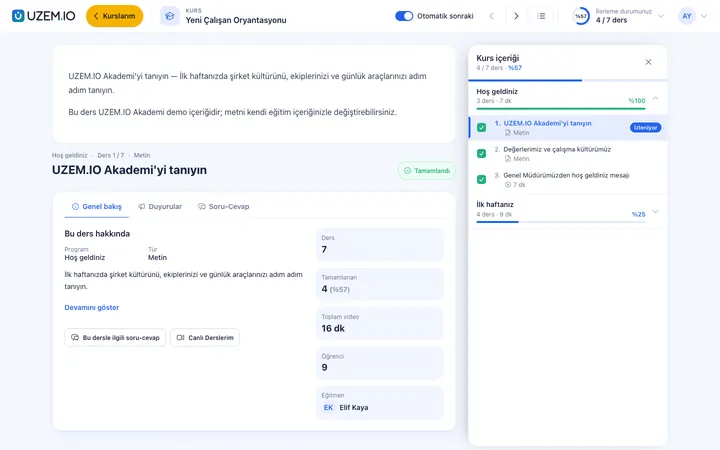The height and width of the screenshot is (450, 720).
Task: Click the Metin document icon under lesson 1
Action: (x=508, y=133)
